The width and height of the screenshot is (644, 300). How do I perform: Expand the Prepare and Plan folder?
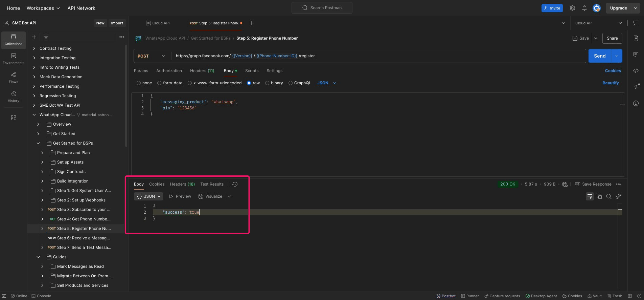pyautogui.click(x=42, y=153)
